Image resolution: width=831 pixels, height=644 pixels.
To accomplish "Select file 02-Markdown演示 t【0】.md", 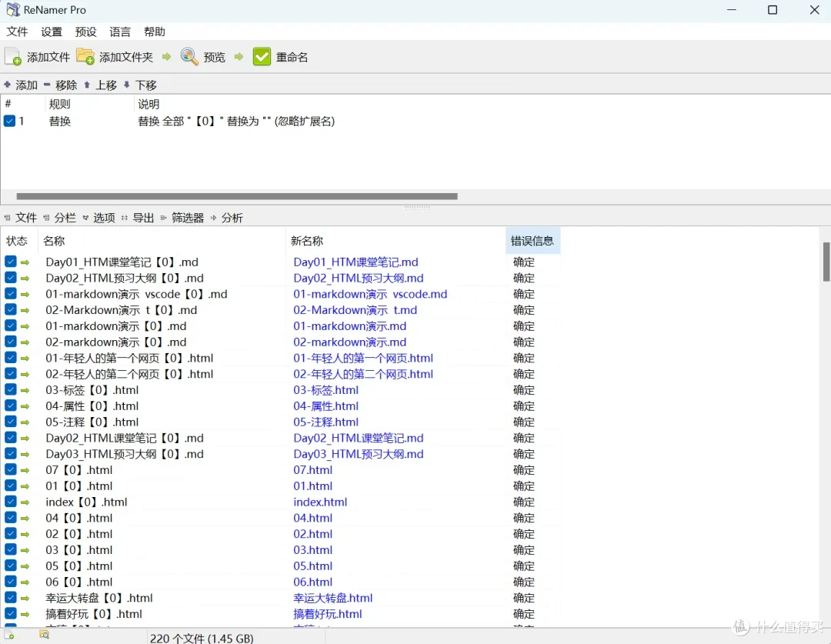I will point(122,310).
